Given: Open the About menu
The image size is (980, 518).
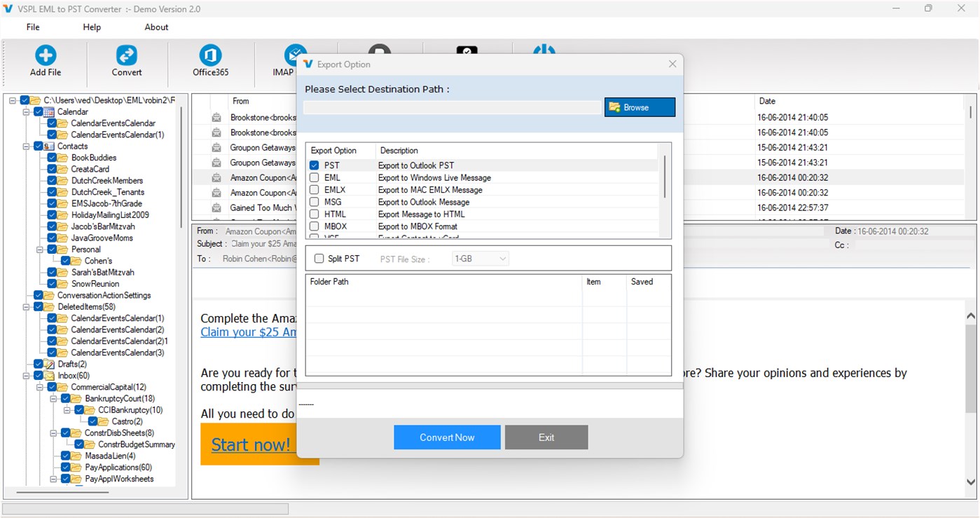Looking at the screenshot, I should click(x=156, y=27).
